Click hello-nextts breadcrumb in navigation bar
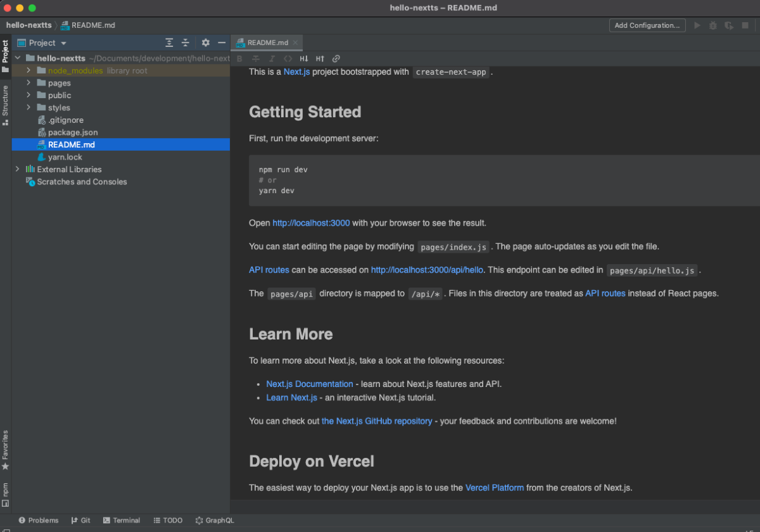Viewport: 760px width, 532px height. (29, 25)
